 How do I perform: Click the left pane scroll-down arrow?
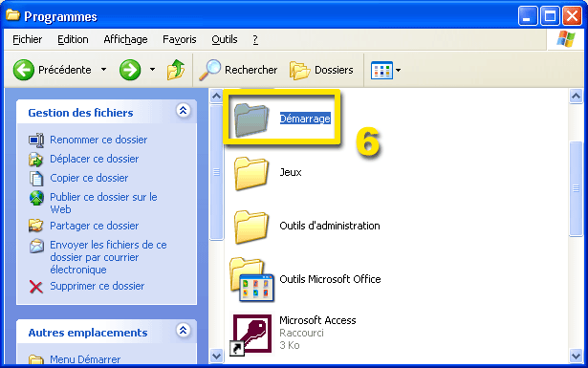pos(216,356)
